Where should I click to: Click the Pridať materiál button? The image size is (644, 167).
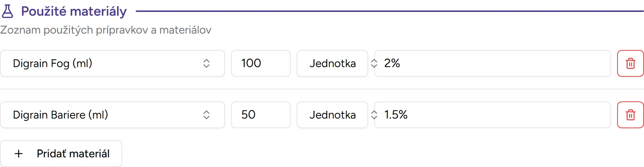point(61,154)
